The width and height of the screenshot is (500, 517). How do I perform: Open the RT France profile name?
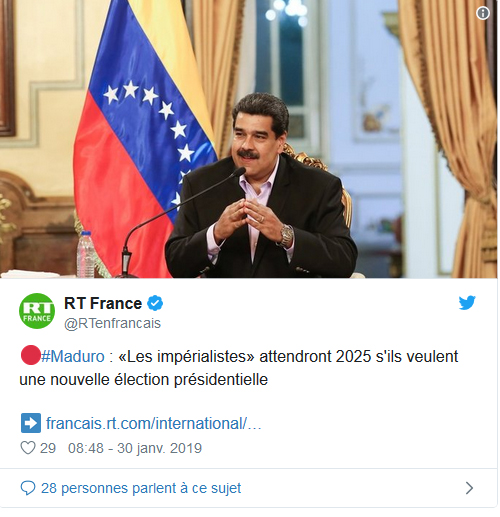103,303
